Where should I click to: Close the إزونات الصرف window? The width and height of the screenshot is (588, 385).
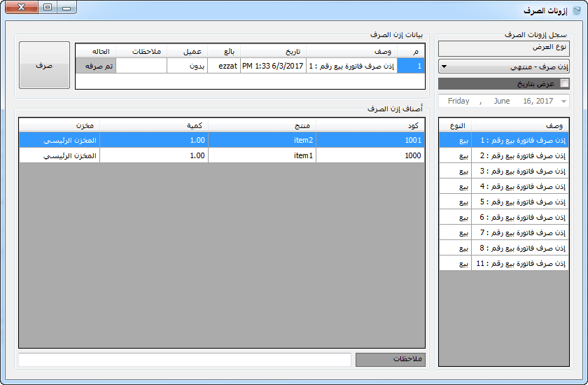(21, 8)
